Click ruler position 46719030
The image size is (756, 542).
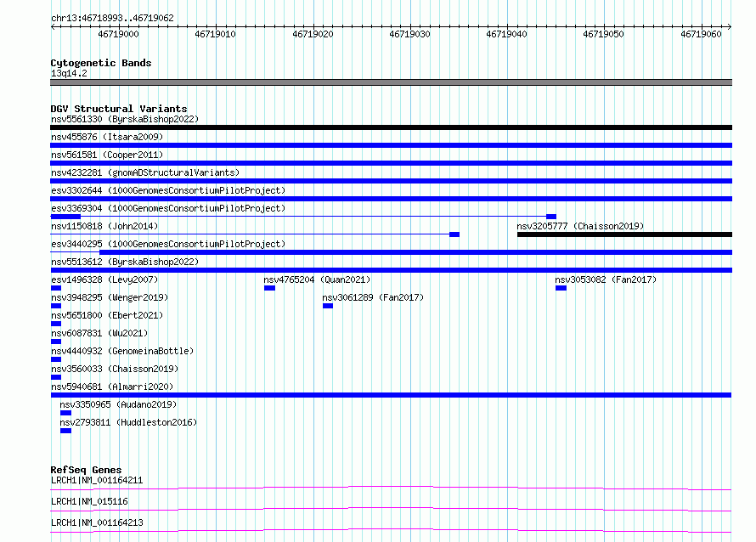409,34
